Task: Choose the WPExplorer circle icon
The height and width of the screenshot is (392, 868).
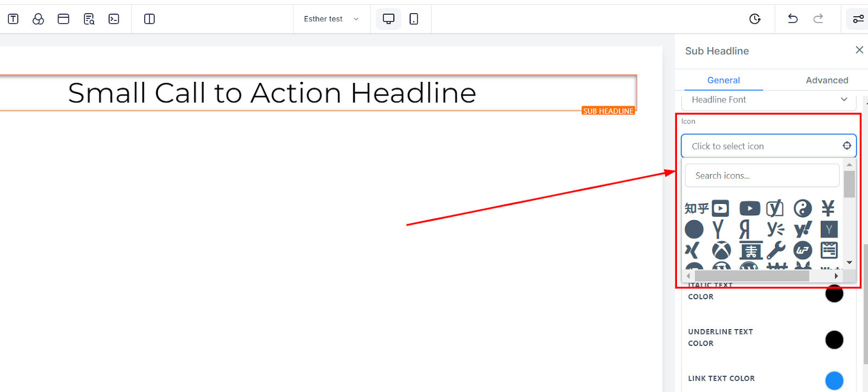Action: [802, 250]
